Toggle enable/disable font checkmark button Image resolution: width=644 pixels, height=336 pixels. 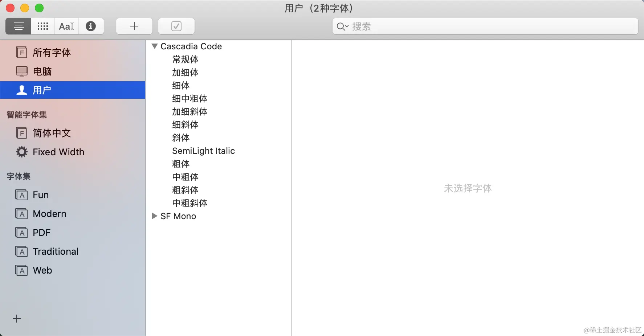pos(176,26)
